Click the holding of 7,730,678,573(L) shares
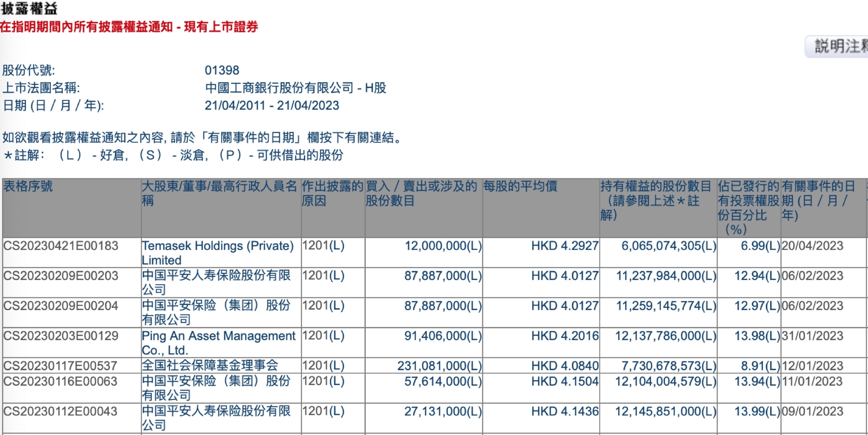 pos(669,366)
